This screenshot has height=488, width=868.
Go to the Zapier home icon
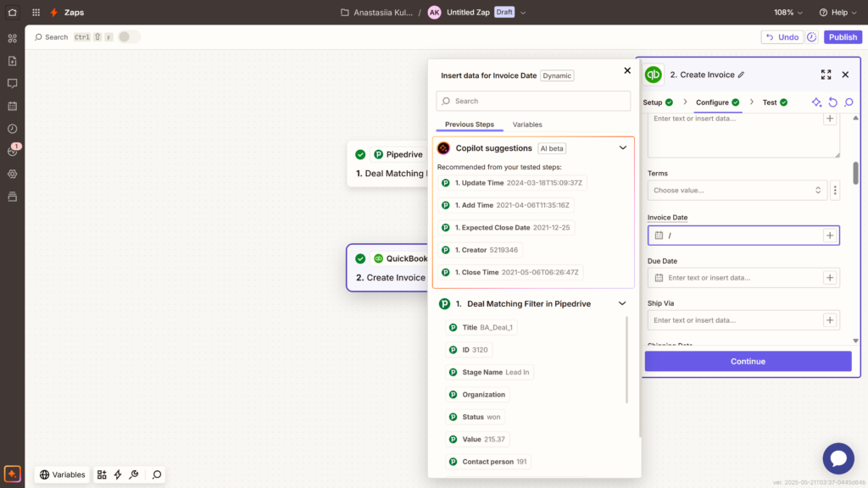point(12,12)
